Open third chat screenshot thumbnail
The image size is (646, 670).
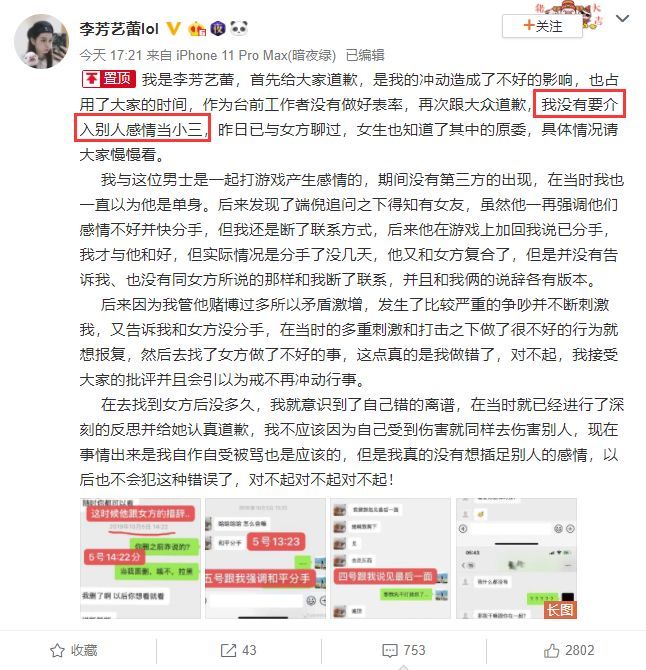391,558
